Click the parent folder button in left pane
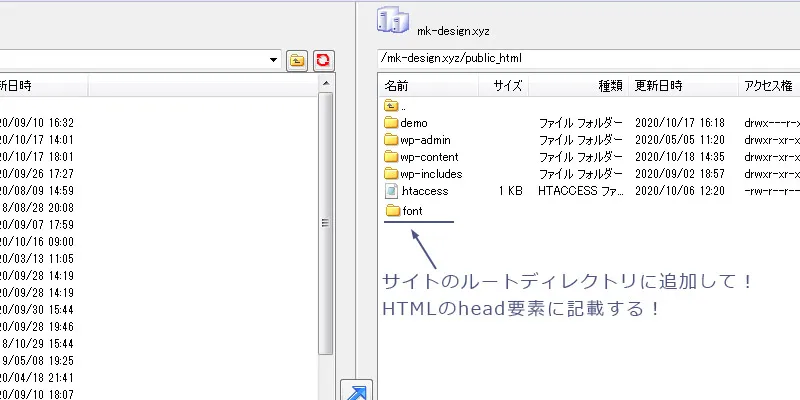The height and width of the screenshot is (400, 800). pyautogui.click(x=297, y=60)
